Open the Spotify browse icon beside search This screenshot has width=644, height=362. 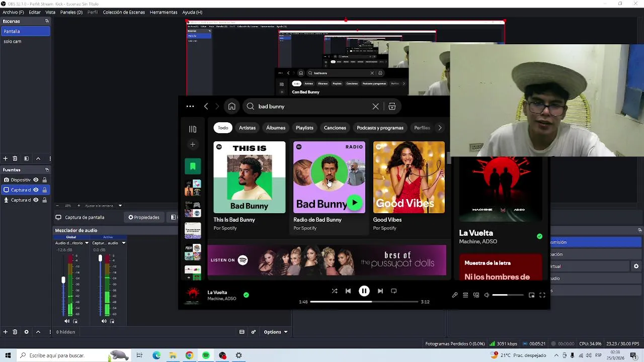[x=392, y=107]
